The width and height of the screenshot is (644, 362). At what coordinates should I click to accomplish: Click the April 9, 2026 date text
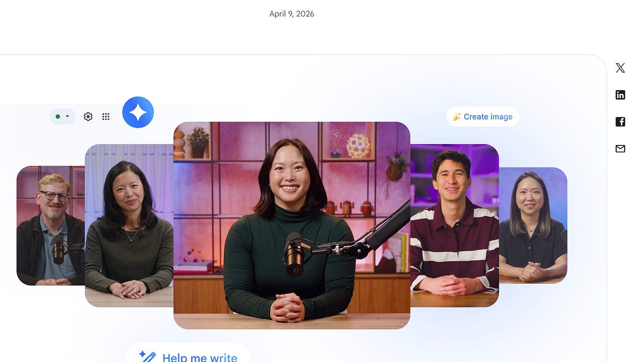tap(291, 14)
